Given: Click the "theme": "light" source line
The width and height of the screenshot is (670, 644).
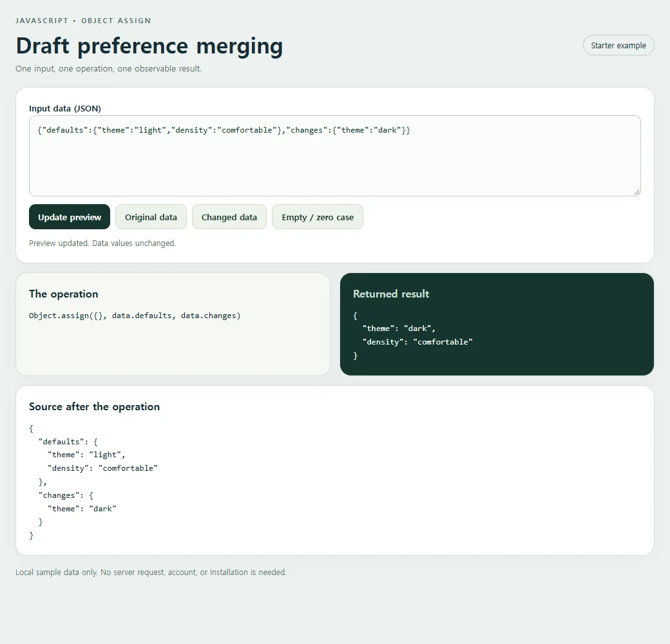Looking at the screenshot, I should point(86,455).
